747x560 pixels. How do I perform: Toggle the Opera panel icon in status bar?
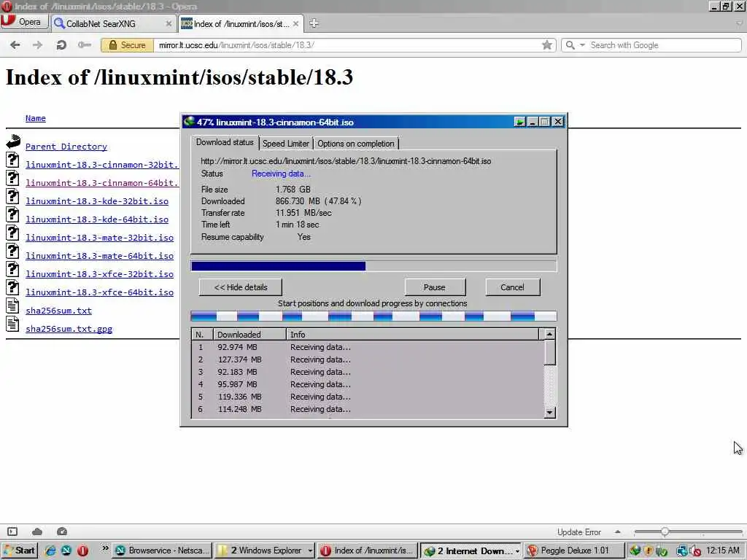tap(12, 532)
